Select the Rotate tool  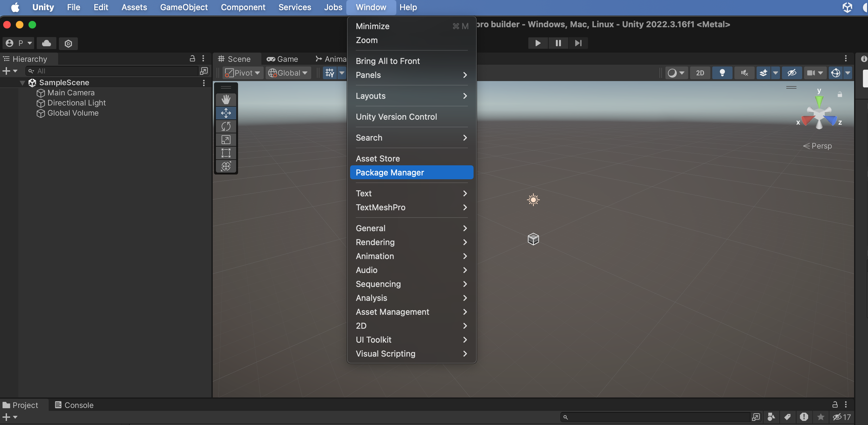(x=226, y=126)
